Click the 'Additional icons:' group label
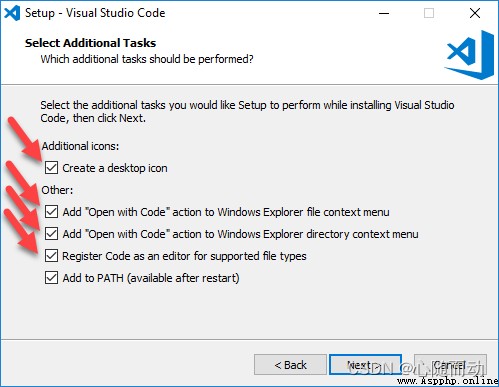 (80, 146)
